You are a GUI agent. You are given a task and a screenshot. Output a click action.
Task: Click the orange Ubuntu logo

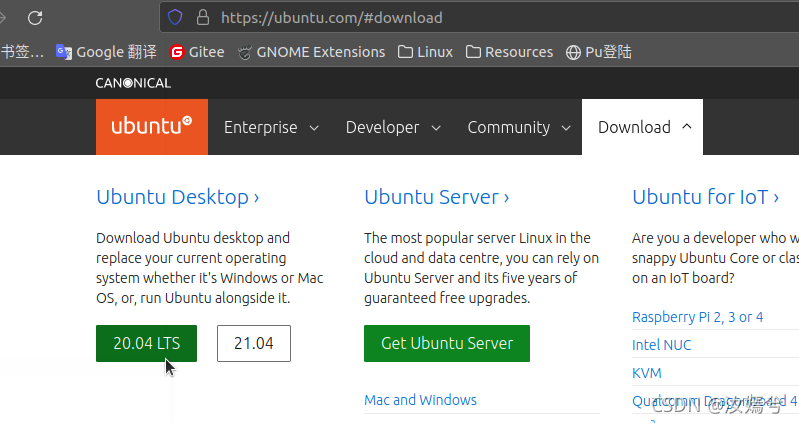pos(152,127)
